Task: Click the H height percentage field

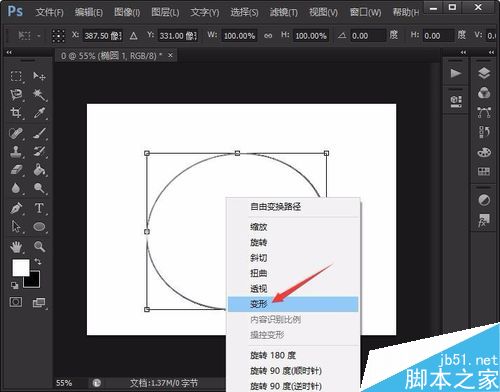Action: pos(311,36)
